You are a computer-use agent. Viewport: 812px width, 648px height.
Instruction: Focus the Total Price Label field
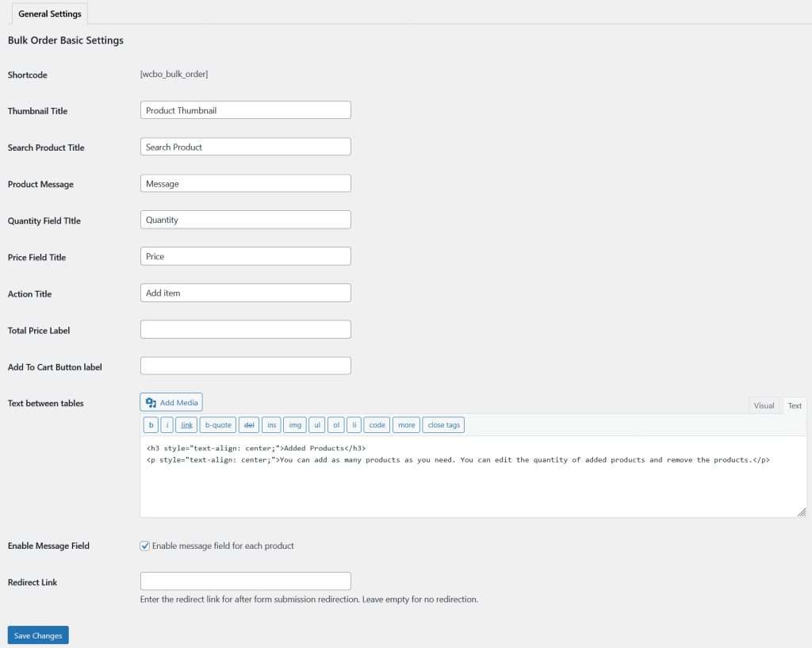[x=245, y=329]
